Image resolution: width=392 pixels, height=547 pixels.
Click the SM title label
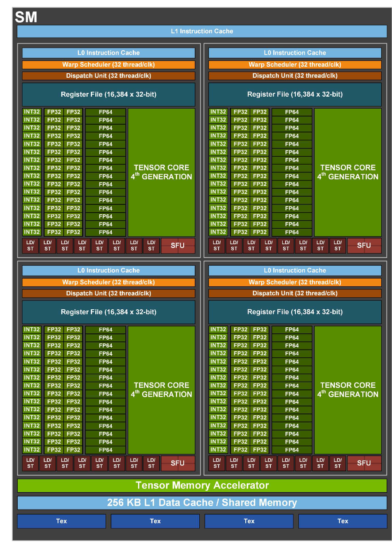point(26,17)
